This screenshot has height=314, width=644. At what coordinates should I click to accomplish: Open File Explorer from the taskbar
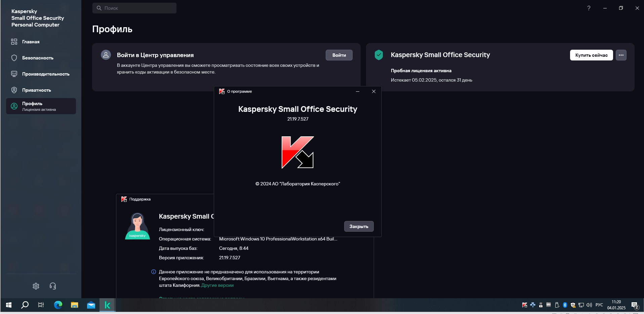tap(74, 305)
